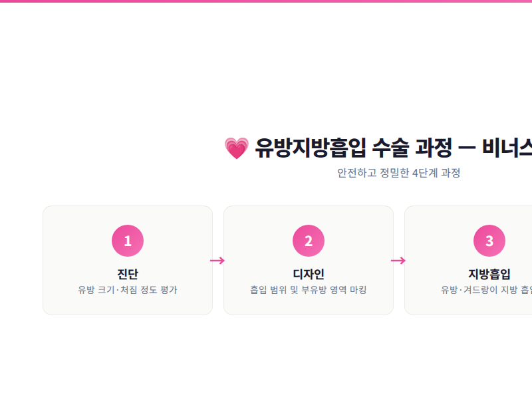Click the pink heart icon beside the title
The height and width of the screenshot is (399, 532).
click(236, 148)
